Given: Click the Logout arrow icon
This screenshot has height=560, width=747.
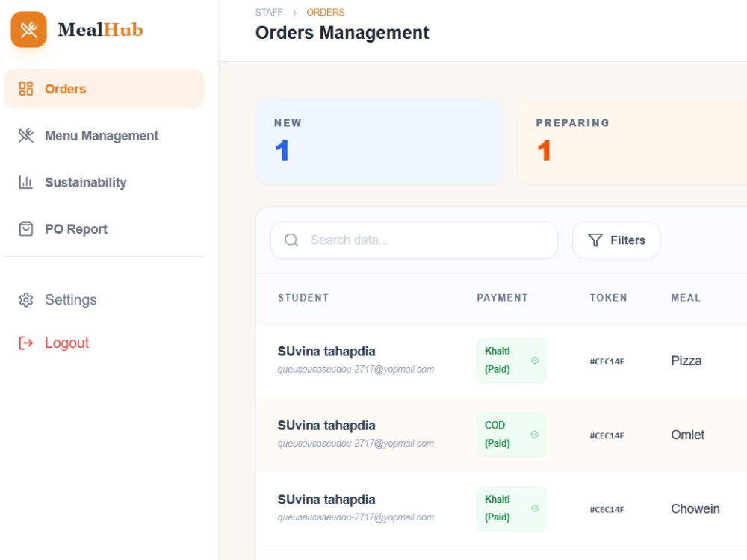Looking at the screenshot, I should tap(25, 343).
